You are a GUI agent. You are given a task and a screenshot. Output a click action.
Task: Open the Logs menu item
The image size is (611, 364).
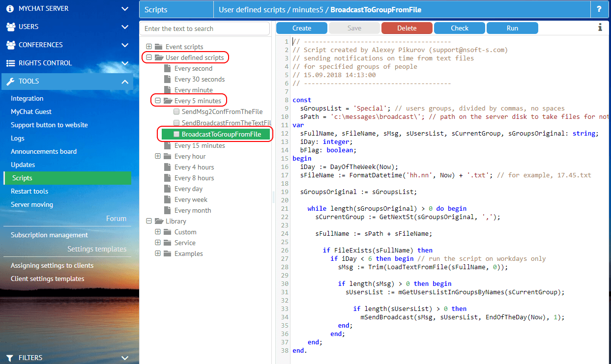18,138
